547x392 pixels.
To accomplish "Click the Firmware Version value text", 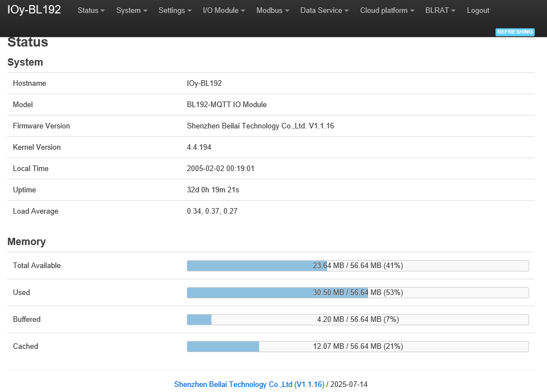I will 260,126.
